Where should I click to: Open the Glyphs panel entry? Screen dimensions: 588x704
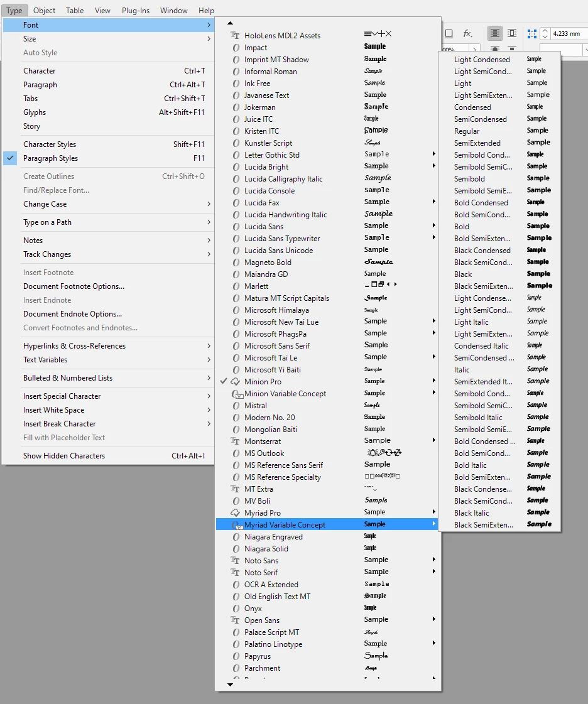(x=108, y=112)
